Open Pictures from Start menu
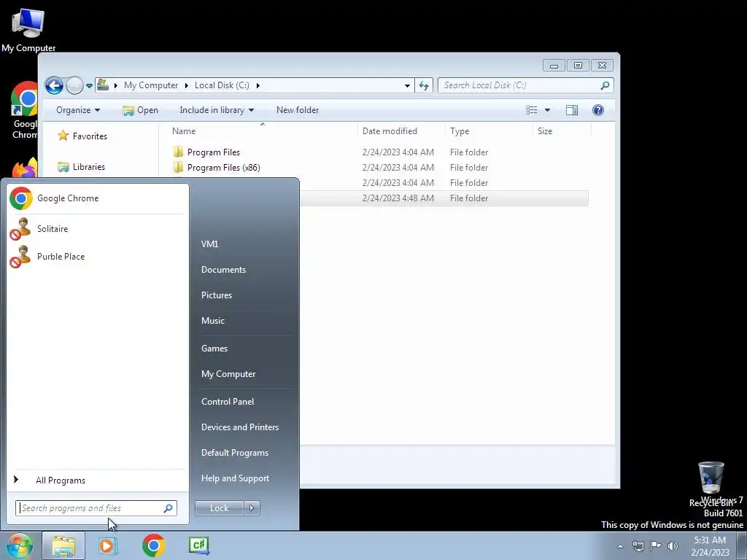The height and width of the screenshot is (560, 747). 217,295
